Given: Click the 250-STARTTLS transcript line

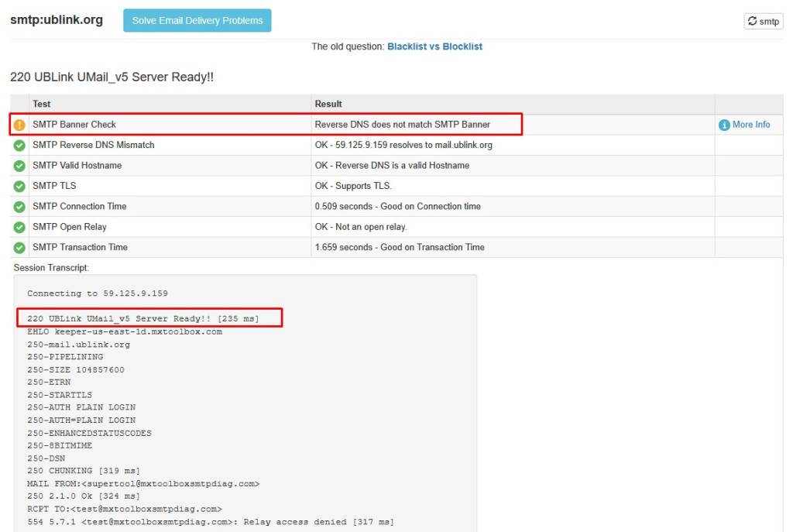Looking at the screenshot, I should click(x=60, y=395).
